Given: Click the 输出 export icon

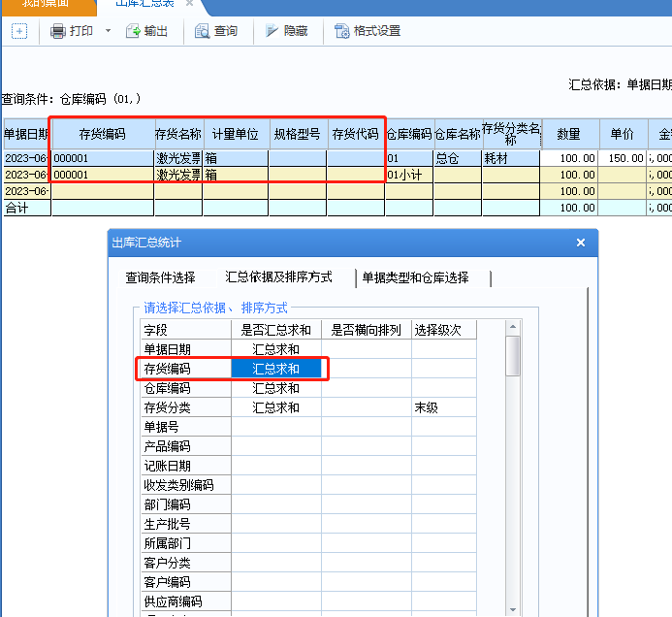Looking at the screenshot, I should (133, 31).
